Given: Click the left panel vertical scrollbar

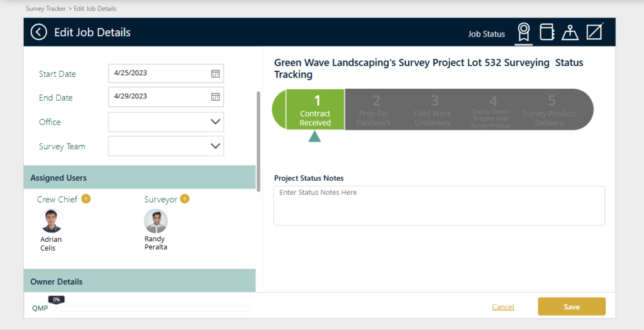Looking at the screenshot, I should tap(258, 142).
